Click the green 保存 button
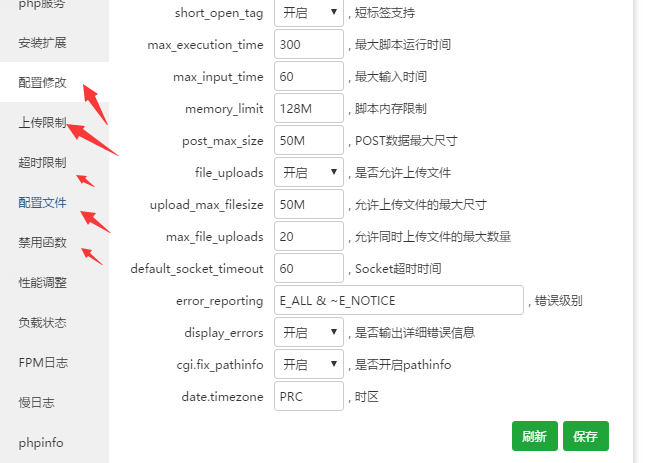 [586, 436]
